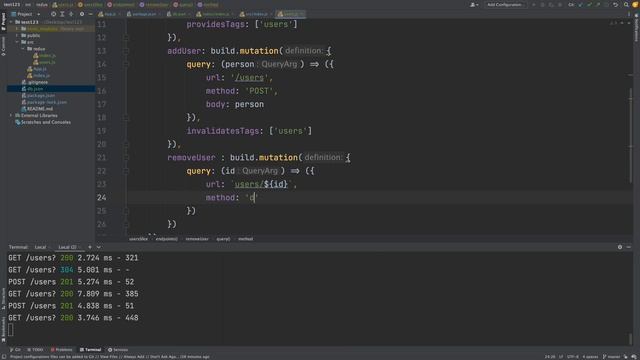Open the Problems tool window tab
The height and width of the screenshot is (360, 640).
[61, 350]
